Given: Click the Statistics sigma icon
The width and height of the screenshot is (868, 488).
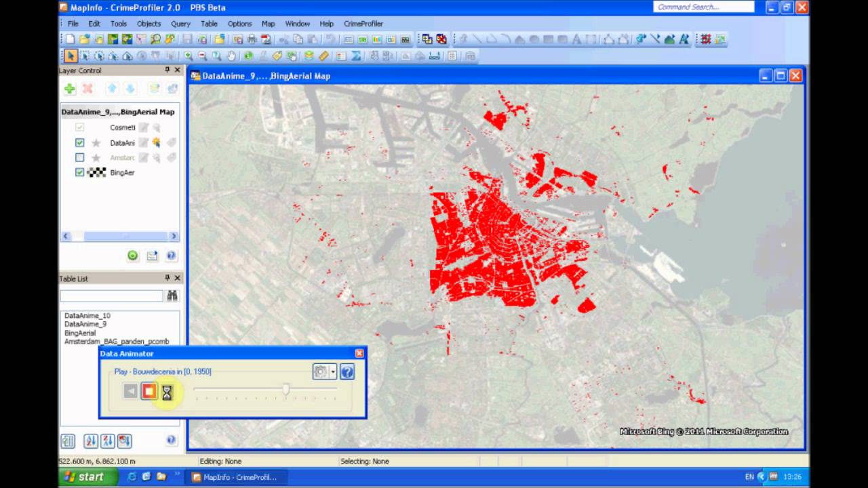Looking at the screenshot, I should click(x=355, y=56).
